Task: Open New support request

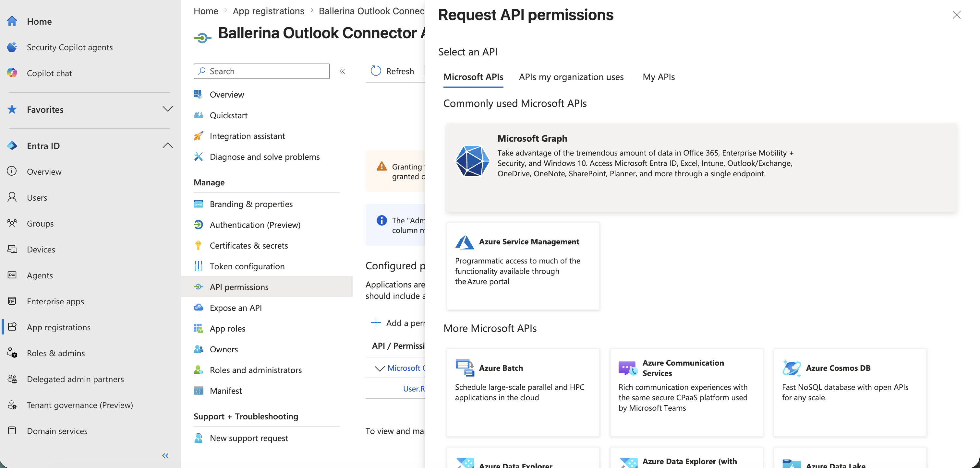Action: (248, 438)
